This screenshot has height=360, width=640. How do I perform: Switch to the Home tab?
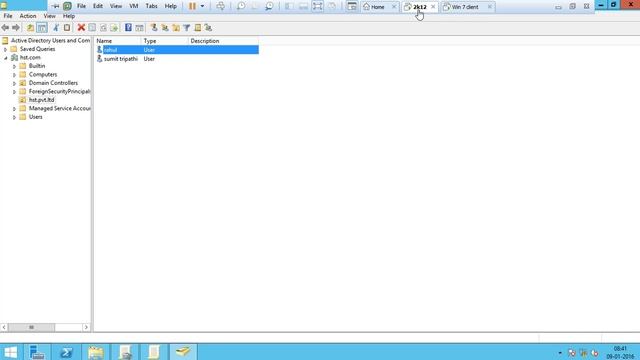(x=378, y=7)
